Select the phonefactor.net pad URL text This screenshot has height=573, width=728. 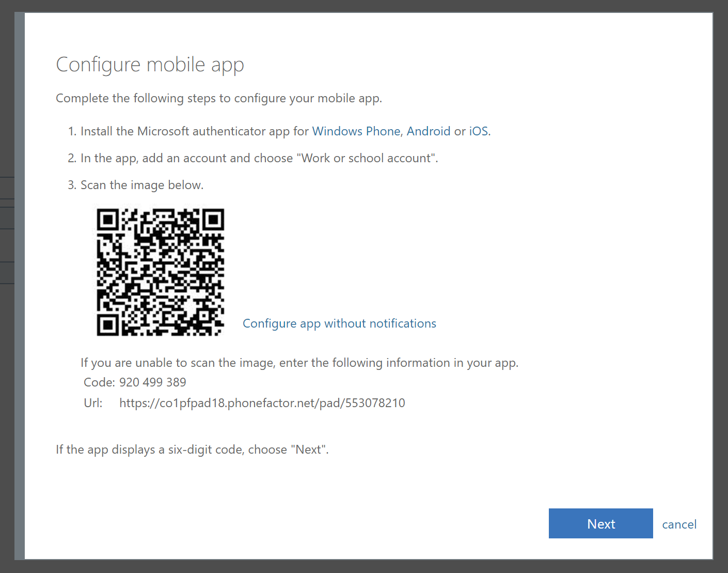262,403
